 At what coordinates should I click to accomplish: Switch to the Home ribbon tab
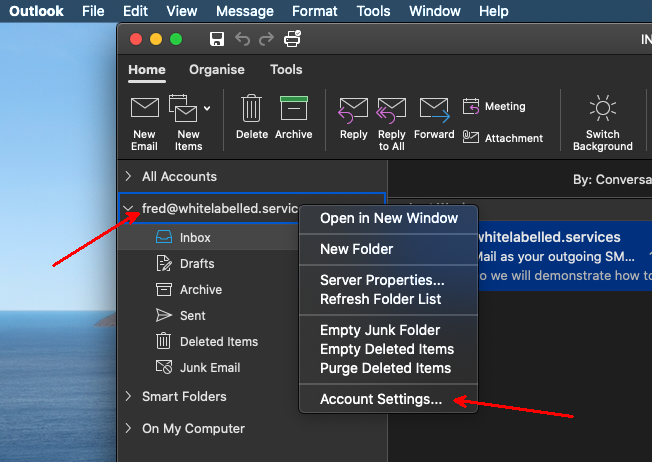click(x=147, y=69)
